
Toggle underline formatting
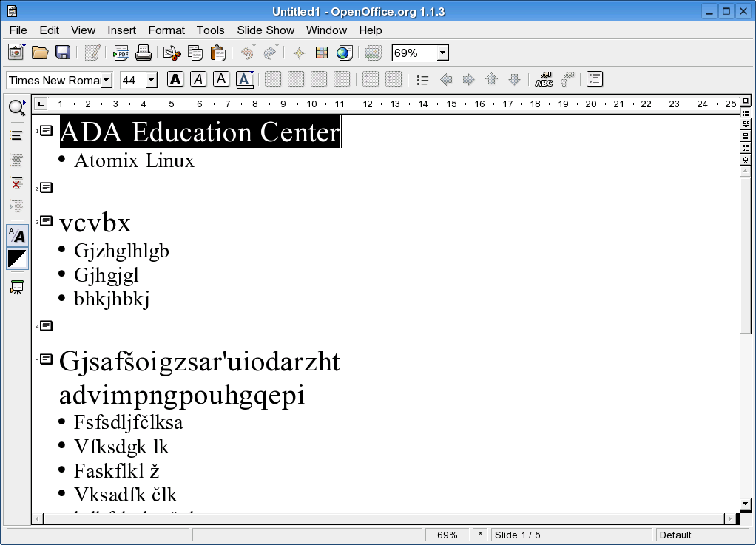coord(221,79)
